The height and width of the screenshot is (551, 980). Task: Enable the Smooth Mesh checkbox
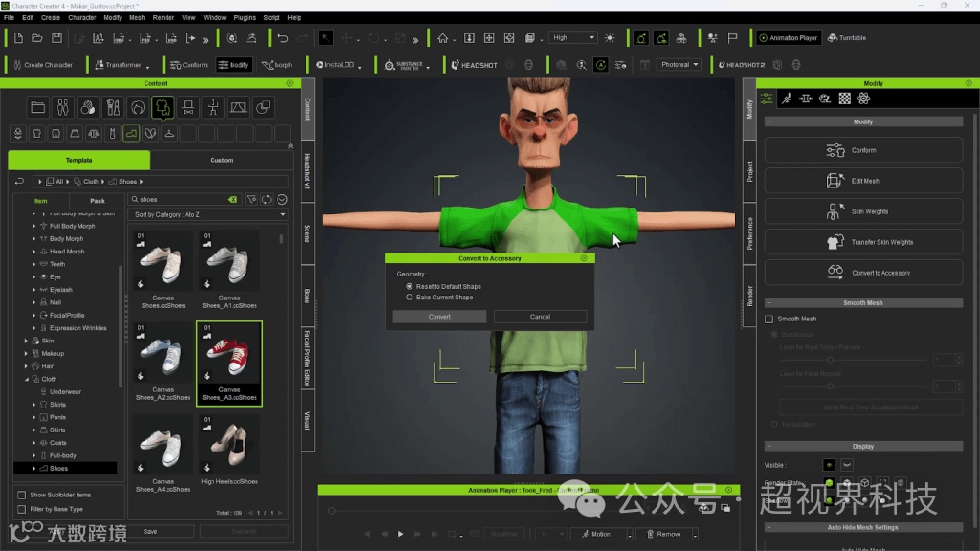tap(768, 319)
